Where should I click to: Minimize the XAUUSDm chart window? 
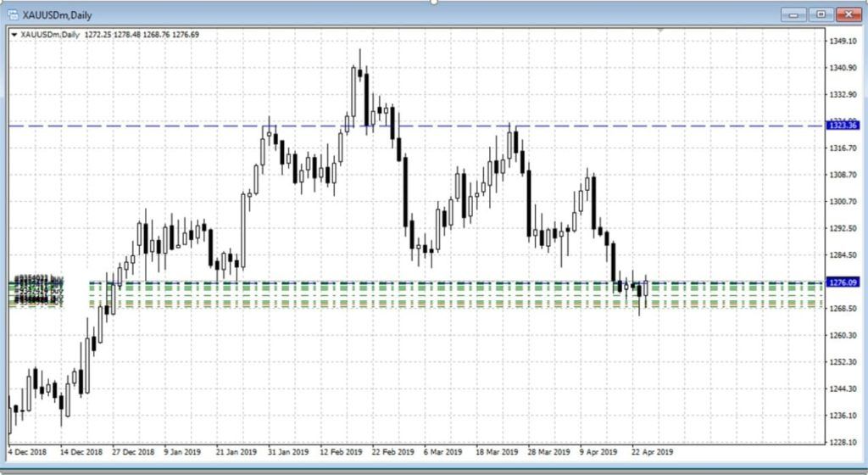coord(794,14)
